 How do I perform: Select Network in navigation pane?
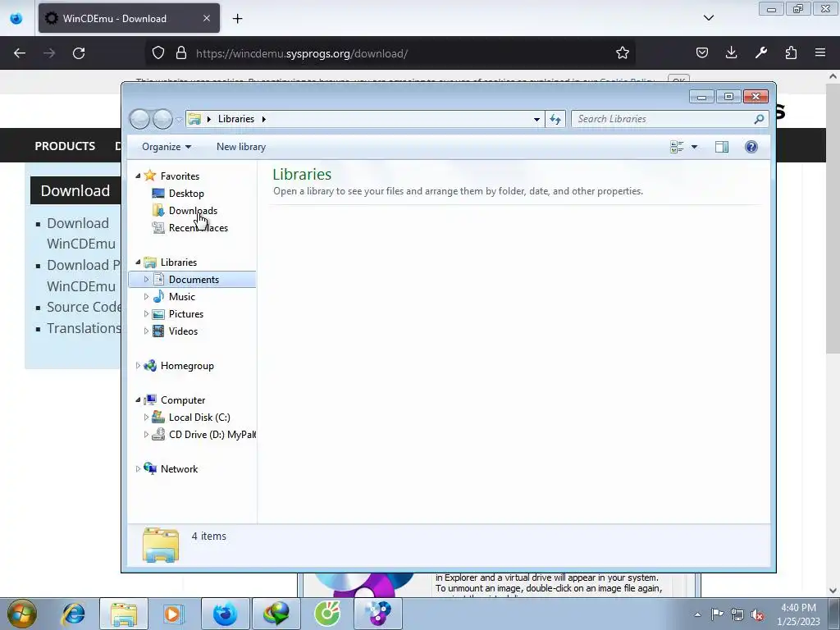pyautogui.click(x=179, y=468)
